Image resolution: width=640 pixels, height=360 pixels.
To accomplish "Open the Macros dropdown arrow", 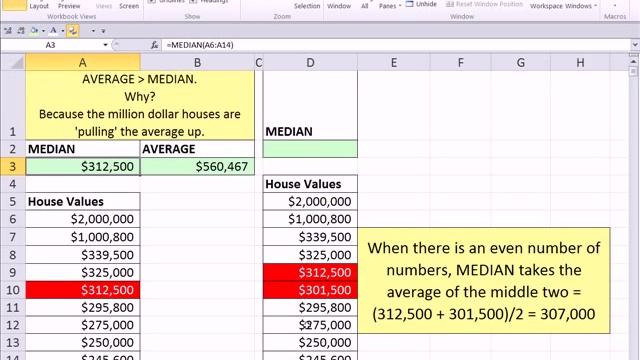I will [615, 5].
